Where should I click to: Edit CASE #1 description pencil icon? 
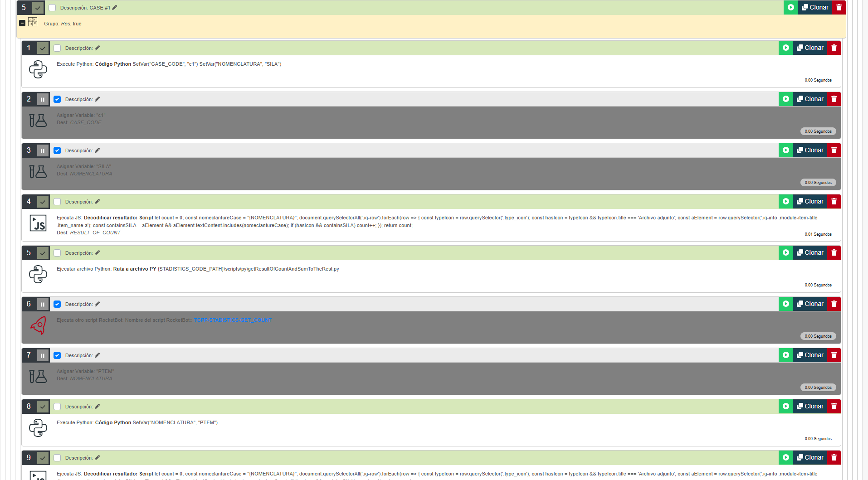point(115,8)
